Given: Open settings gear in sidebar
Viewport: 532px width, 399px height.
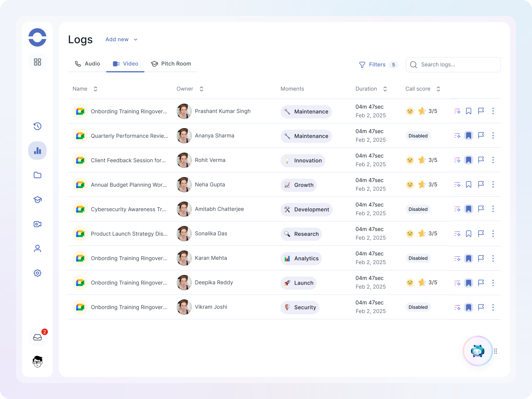Looking at the screenshot, I should point(37,273).
